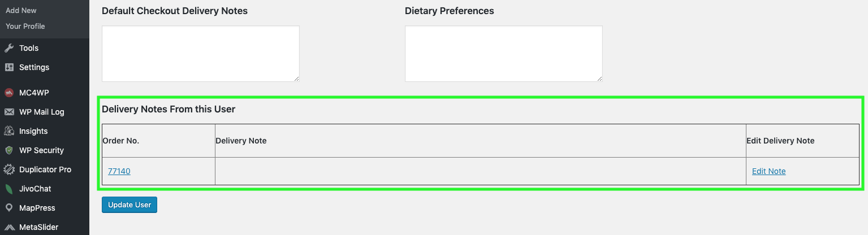Open order 77140 link

coord(119,171)
